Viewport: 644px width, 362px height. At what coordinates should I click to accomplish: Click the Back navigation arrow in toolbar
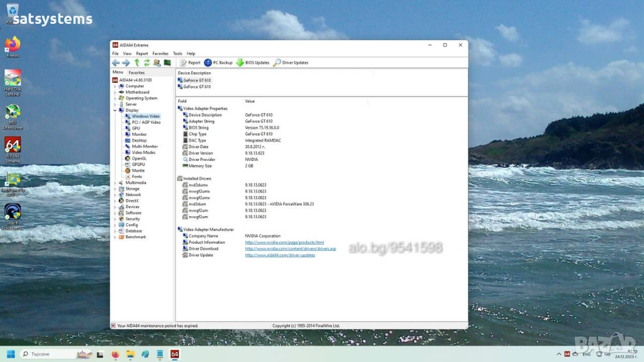(116, 63)
